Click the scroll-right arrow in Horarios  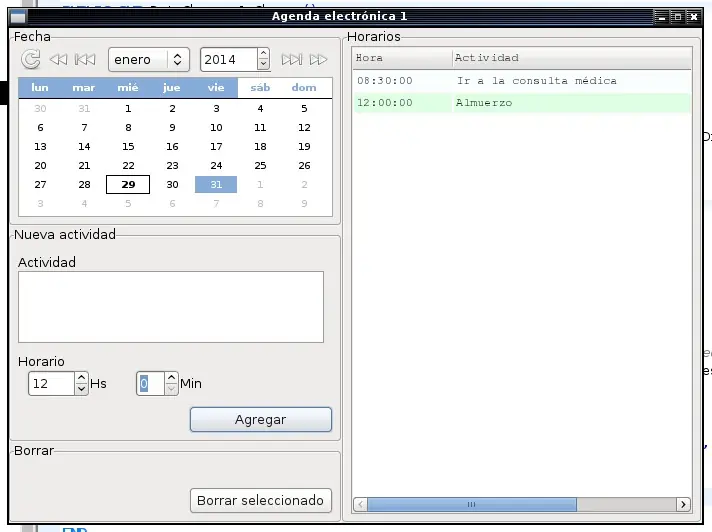(x=683, y=504)
